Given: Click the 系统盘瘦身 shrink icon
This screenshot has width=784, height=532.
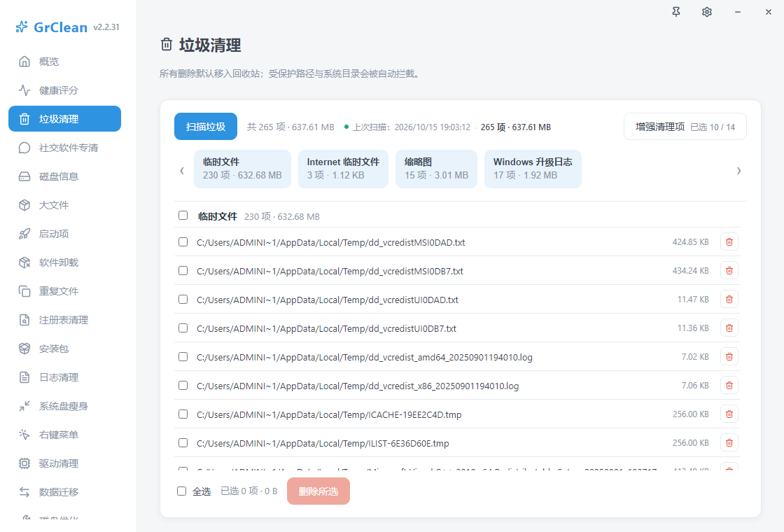Looking at the screenshot, I should coord(24,406).
